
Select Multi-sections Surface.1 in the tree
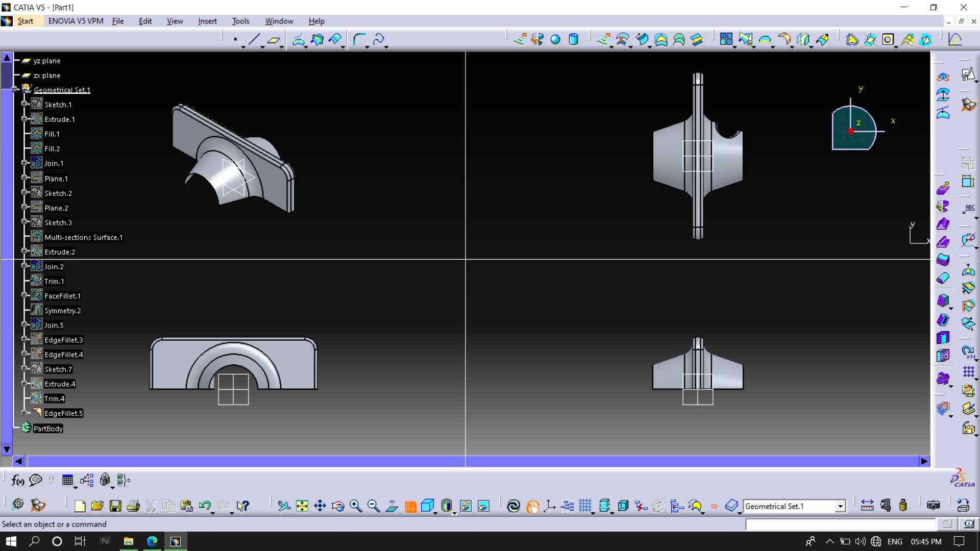tap(83, 237)
